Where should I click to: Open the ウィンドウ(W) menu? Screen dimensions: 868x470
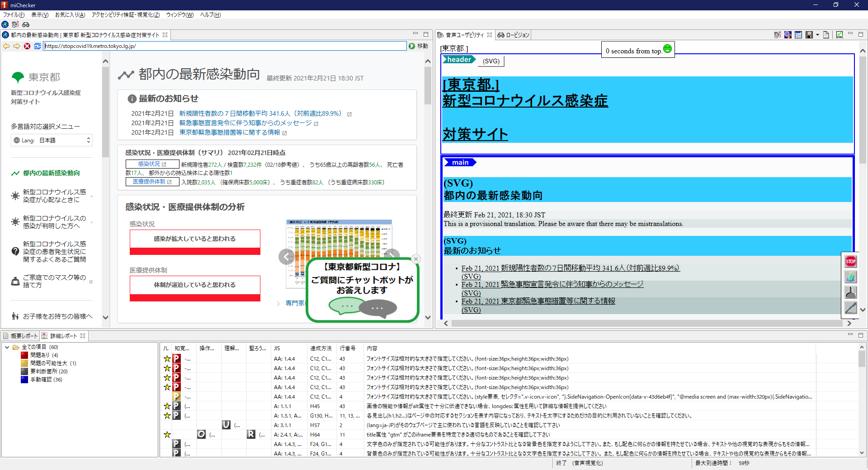[180, 15]
